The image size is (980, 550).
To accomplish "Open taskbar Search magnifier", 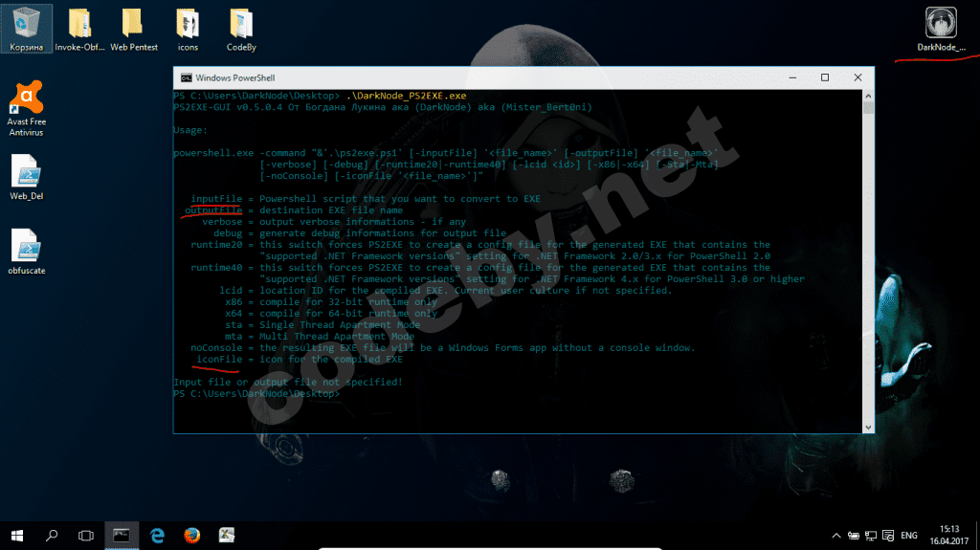I will pyautogui.click(x=52, y=536).
